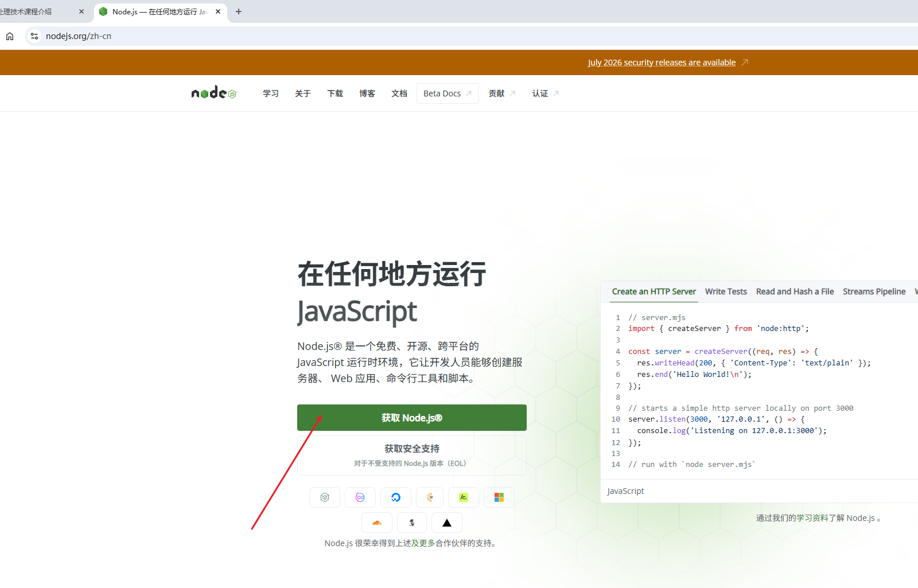Screen dimensions: 918x588
Task: Switch to the Write Tests tab
Action: 726,291
